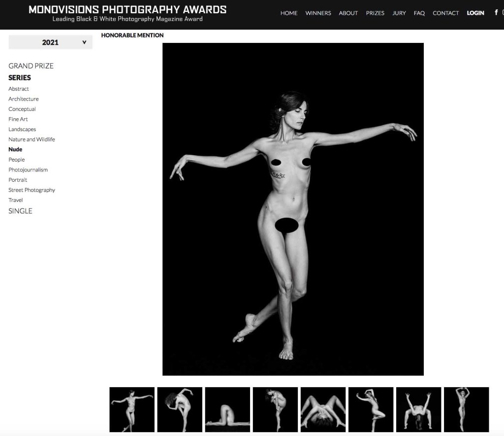Select the Nature and Wildlife category
Viewport: 504px width, 436px height.
point(31,139)
